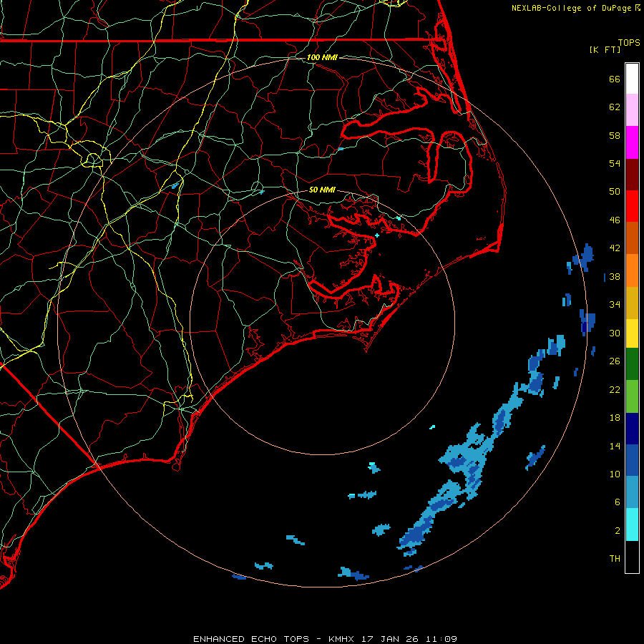Click the legend value '58'
The height and width of the screenshot is (644, 644).
click(x=615, y=135)
